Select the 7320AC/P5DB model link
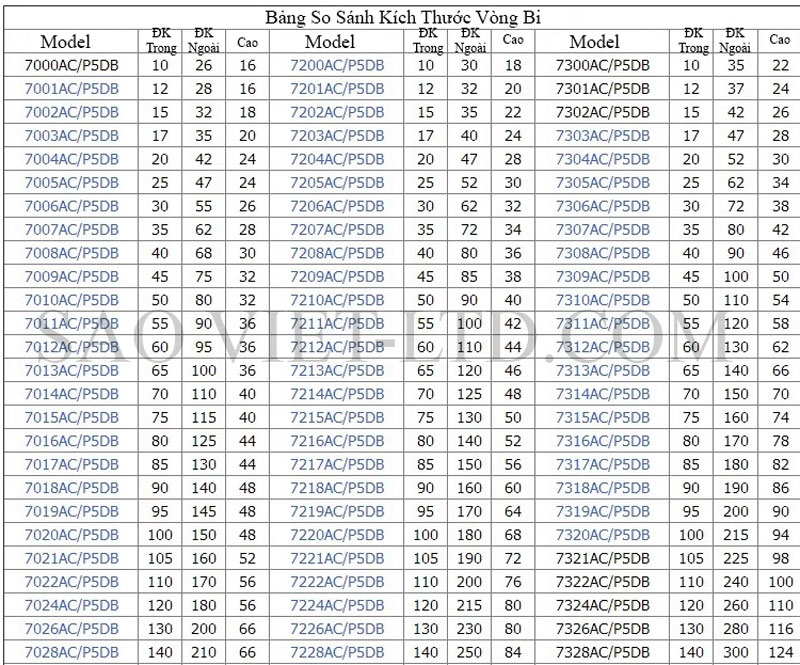 (602, 534)
